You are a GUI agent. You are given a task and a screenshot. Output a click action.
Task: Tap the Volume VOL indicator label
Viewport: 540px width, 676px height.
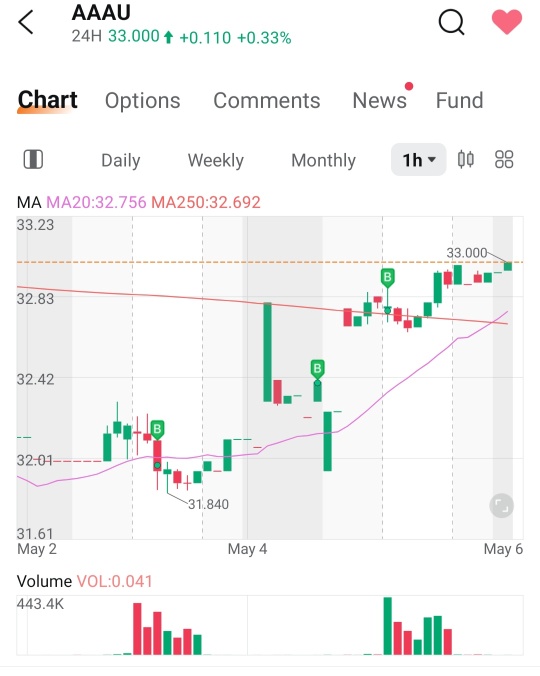tap(84, 582)
